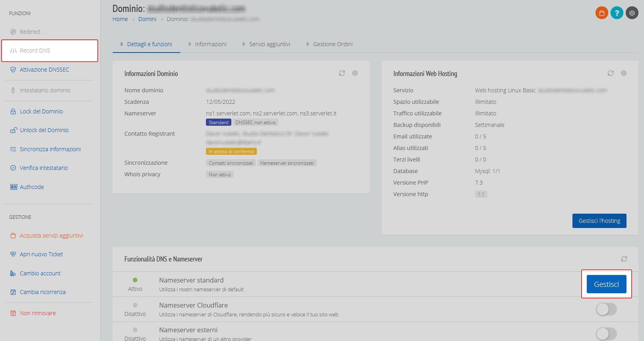The width and height of the screenshot is (644, 341).
Task: Go to Domini breadcrumb link
Action: click(147, 19)
